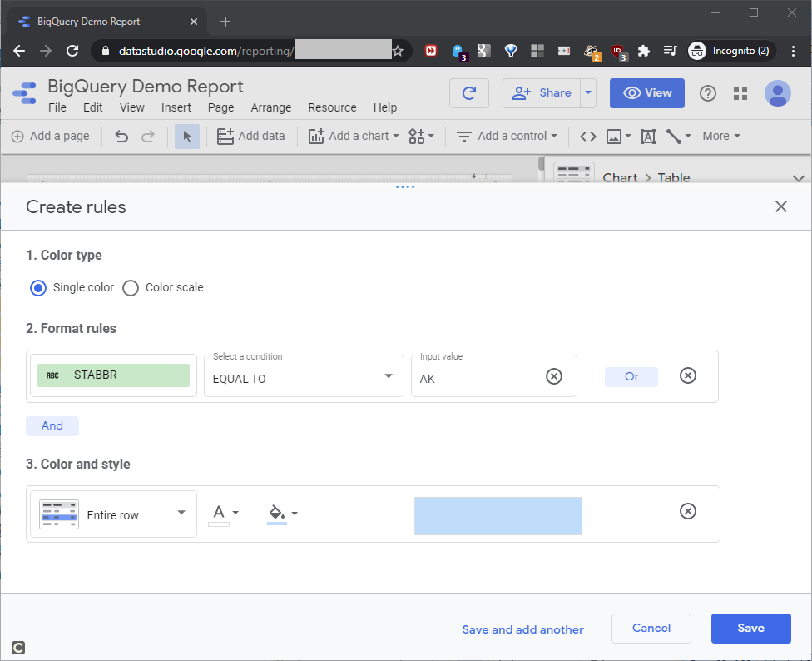Click the blue Save button

(x=751, y=629)
